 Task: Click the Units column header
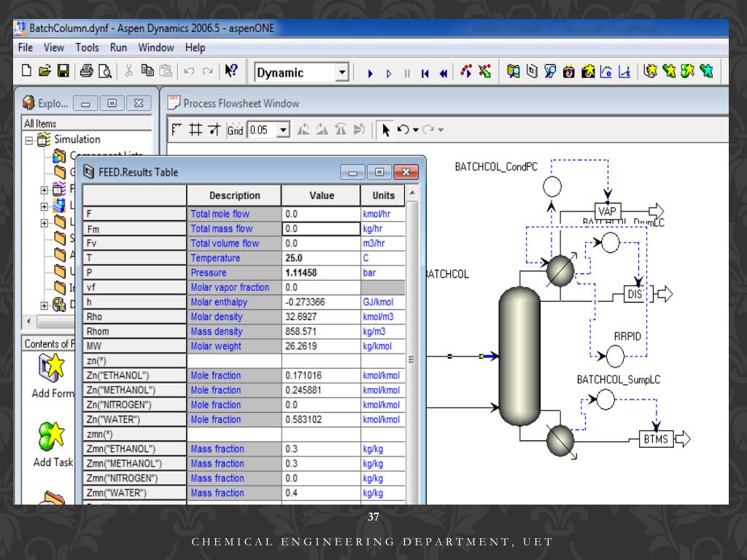point(383,195)
